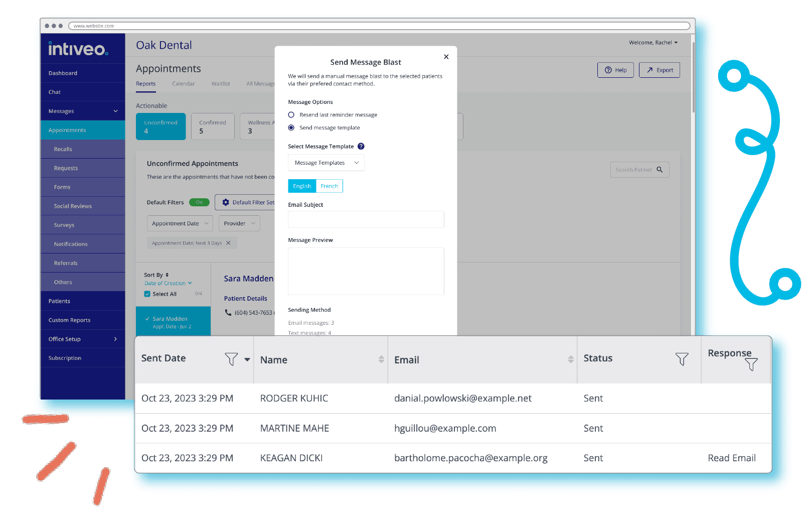812x521 pixels.
Task: Click the help question mark beside Select Message Template
Action: (x=361, y=147)
